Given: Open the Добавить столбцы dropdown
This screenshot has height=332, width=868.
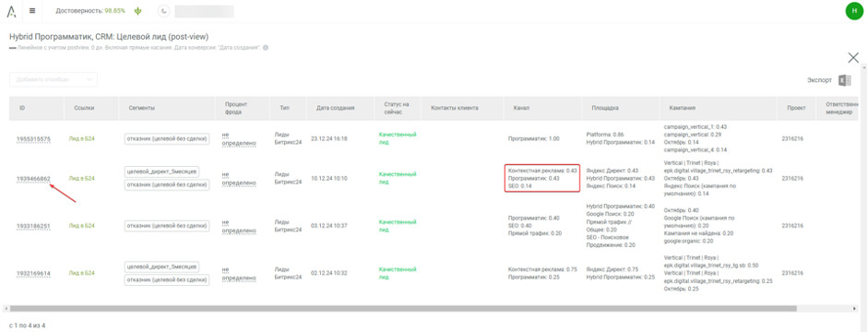Looking at the screenshot, I should coord(54,79).
